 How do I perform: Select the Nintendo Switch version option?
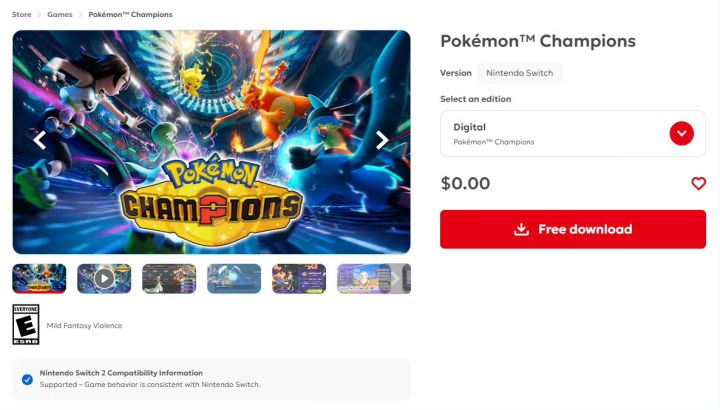tap(519, 73)
